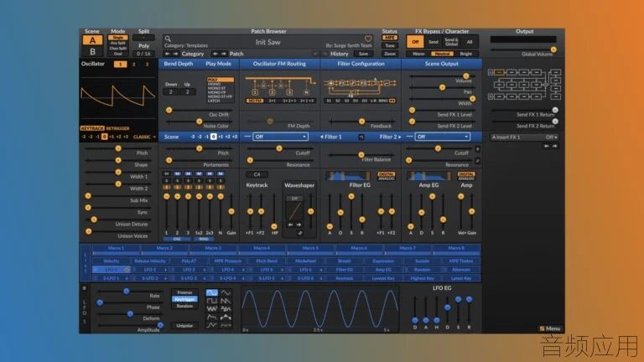The image size is (644, 362).
Task: Click the Poly voice count display
Action: [x=143, y=54]
